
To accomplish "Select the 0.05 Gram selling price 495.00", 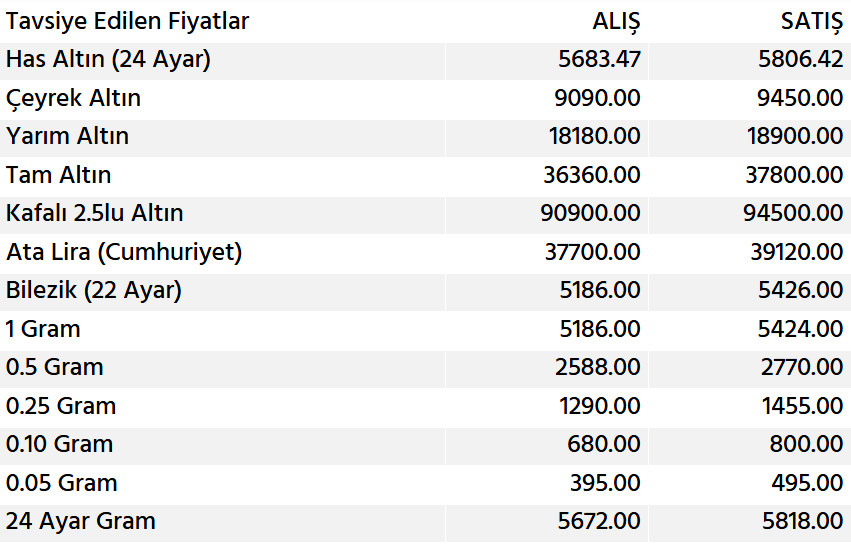I will [806, 483].
